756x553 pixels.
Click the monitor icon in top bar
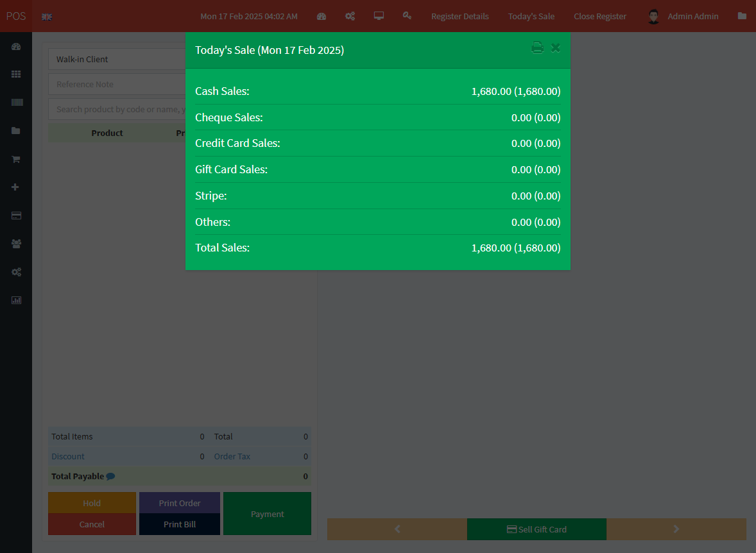click(x=379, y=16)
